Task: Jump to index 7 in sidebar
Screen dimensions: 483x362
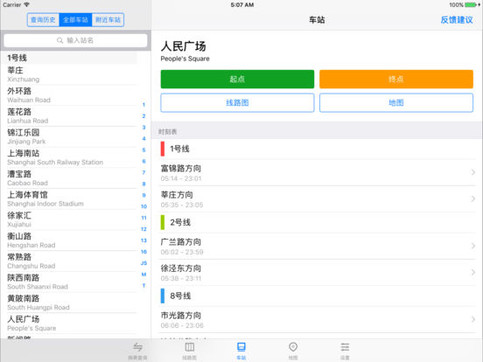Action: (144, 172)
